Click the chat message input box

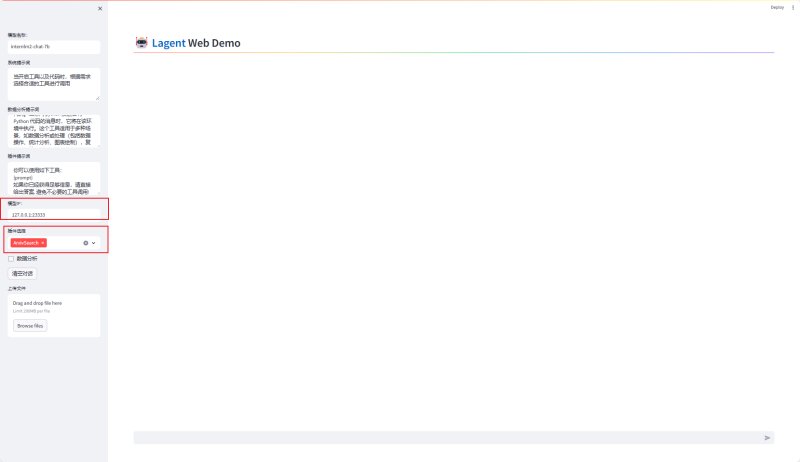tap(447, 438)
